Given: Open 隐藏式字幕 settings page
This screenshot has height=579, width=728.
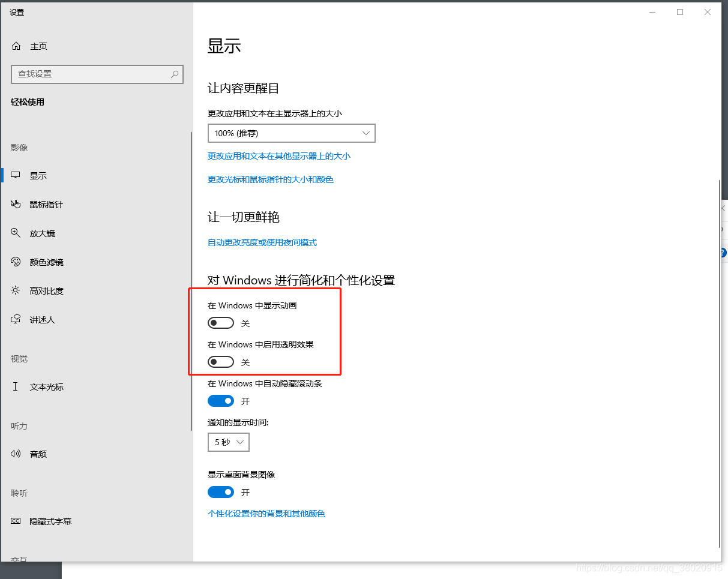Looking at the screenshot, I should tap(51, 521).
